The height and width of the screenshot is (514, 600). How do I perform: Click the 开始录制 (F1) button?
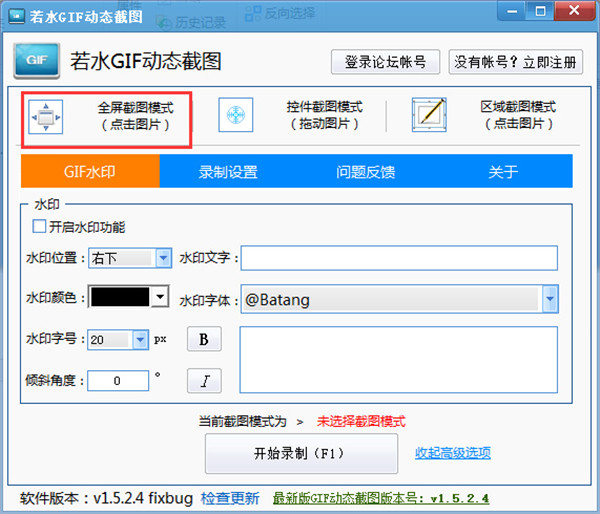point(301,454)
